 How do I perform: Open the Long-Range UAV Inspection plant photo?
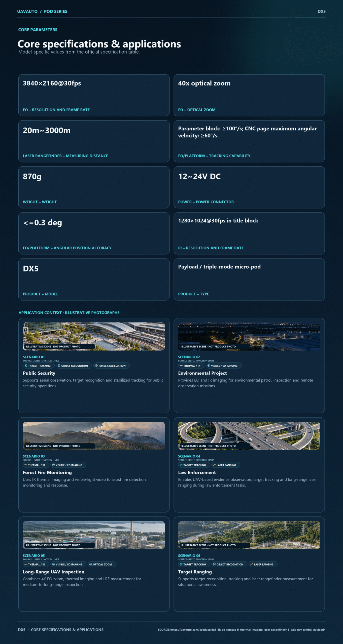pos(94,535)
